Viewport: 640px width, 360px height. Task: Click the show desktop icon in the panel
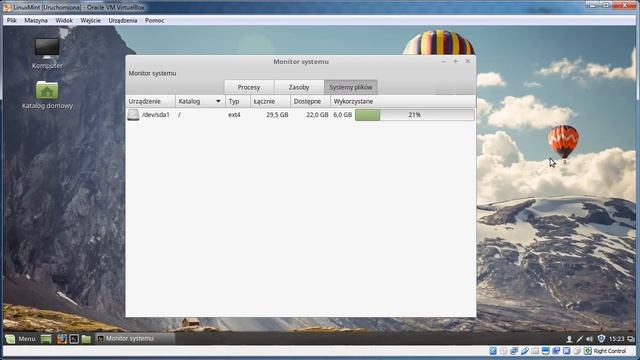pos(46,339)
